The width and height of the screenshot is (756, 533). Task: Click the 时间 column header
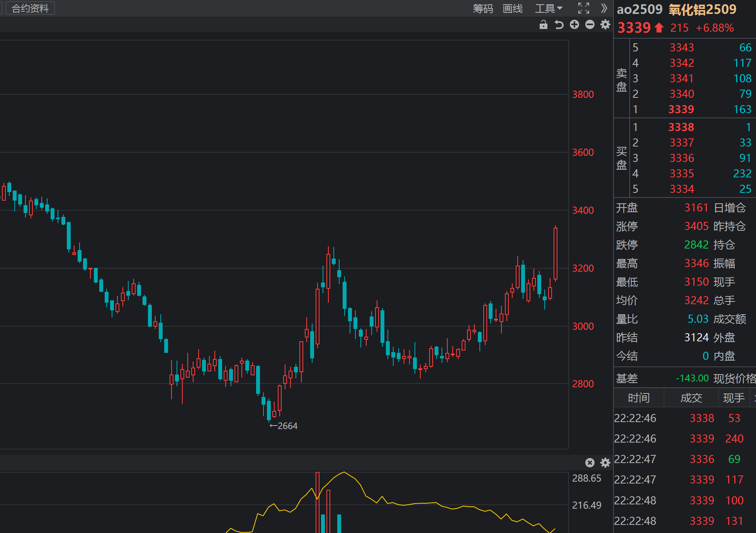[639, 398]
